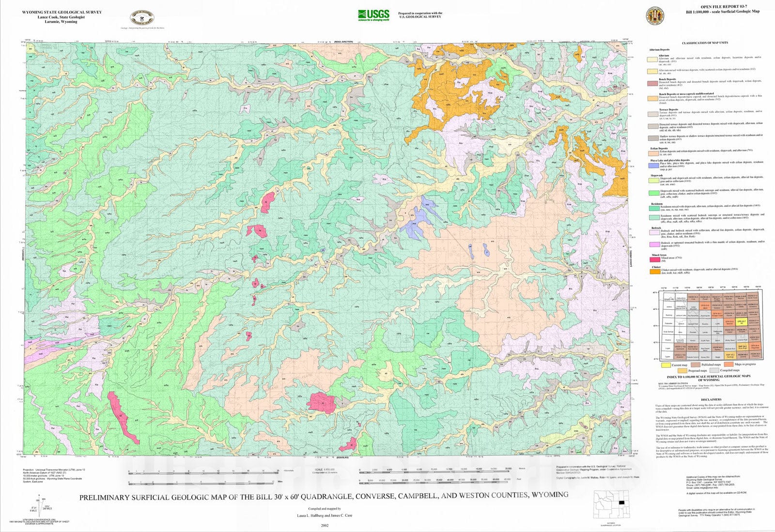Click the large pink mined area near Douglas
775x532 pixels.
[321, 403]
